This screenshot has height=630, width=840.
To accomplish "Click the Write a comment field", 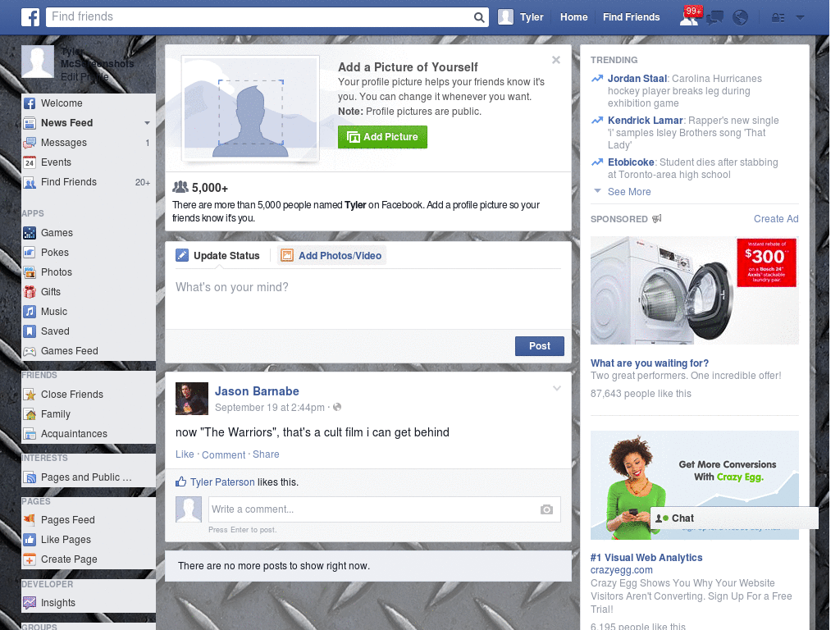I will [x=384, y=509].
